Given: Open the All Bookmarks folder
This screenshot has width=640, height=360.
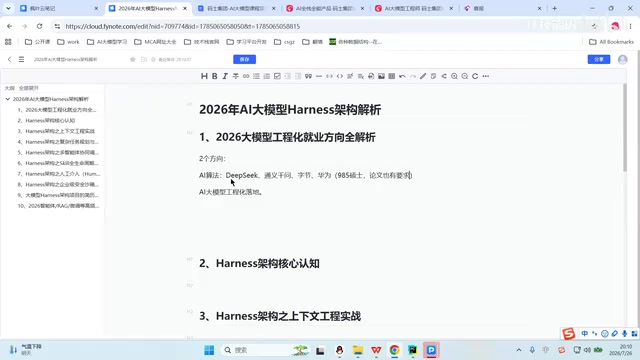Looking at the screenshot, I should click(x=611, y=42).
